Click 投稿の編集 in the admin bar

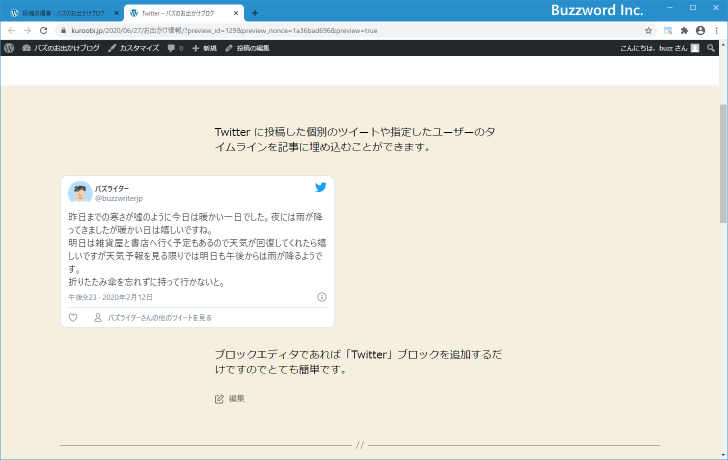247,48
